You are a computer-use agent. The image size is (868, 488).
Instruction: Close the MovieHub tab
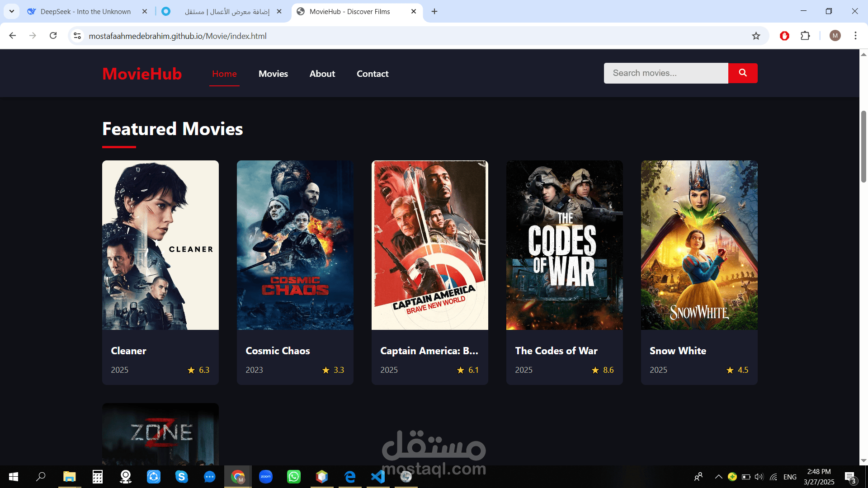(414, 11)
